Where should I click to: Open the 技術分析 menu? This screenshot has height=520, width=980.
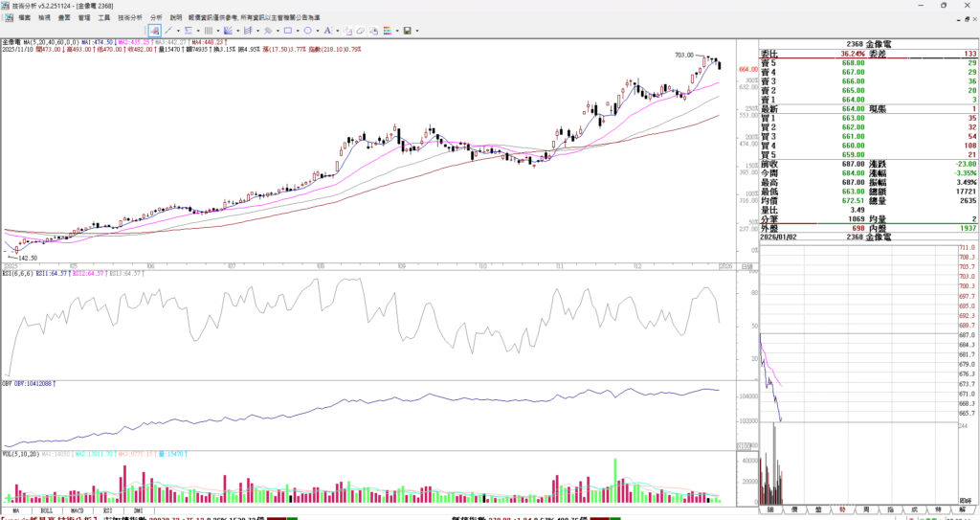130,17
